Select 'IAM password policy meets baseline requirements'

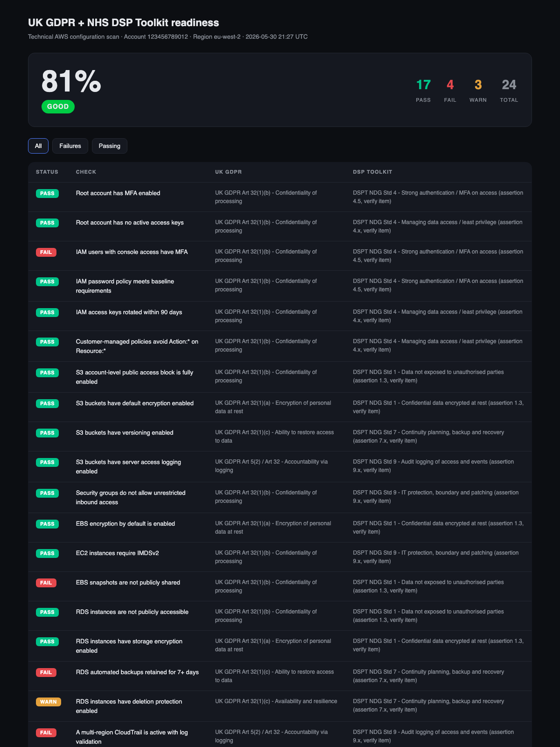pyautogui.click(x=125, y=286)
